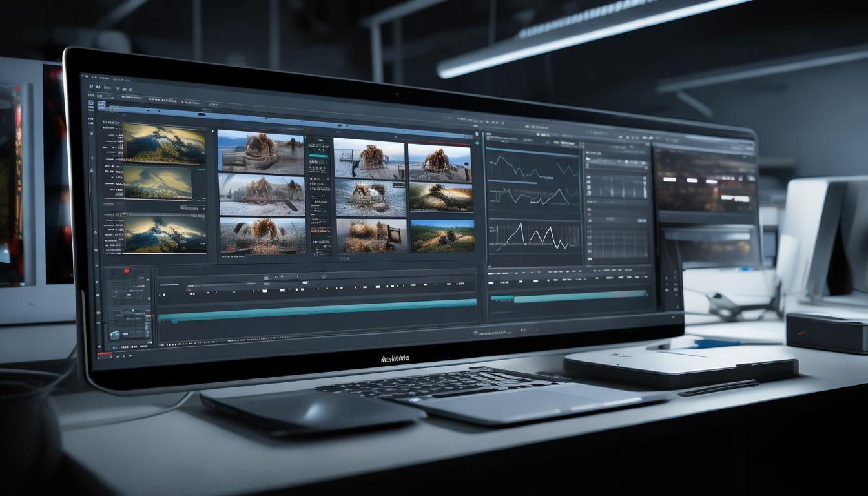Viewport: 868px width, 496px height.
Task: Click the play control above the main timeline
Action: 266,277
